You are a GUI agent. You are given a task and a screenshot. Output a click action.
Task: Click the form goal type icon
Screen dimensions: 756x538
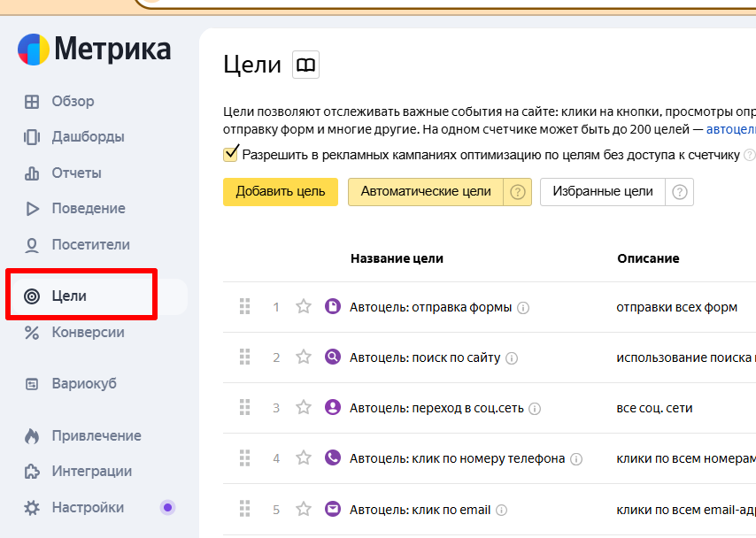click(333, 306)
